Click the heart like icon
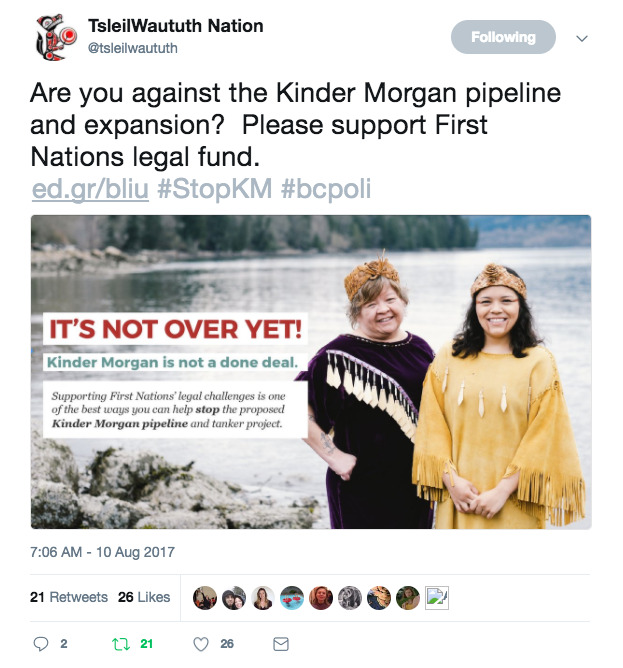This screenshot has height=668, width=623. point(199,643)
